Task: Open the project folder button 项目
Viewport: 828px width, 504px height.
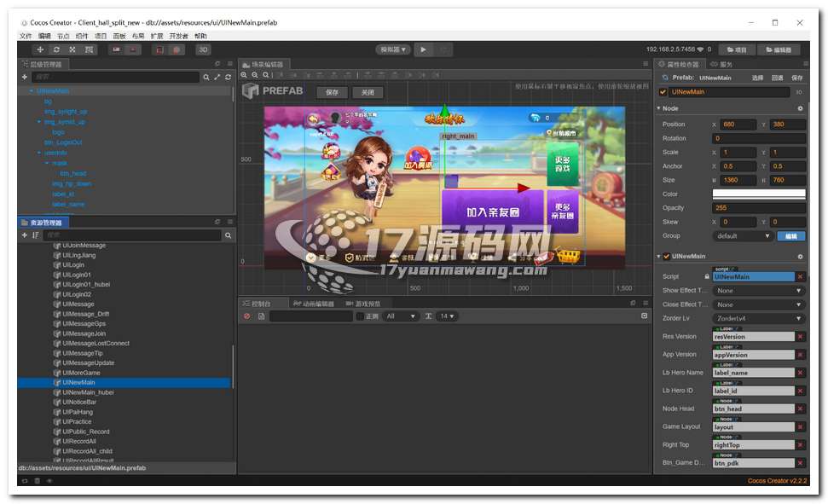Action: 737,49
